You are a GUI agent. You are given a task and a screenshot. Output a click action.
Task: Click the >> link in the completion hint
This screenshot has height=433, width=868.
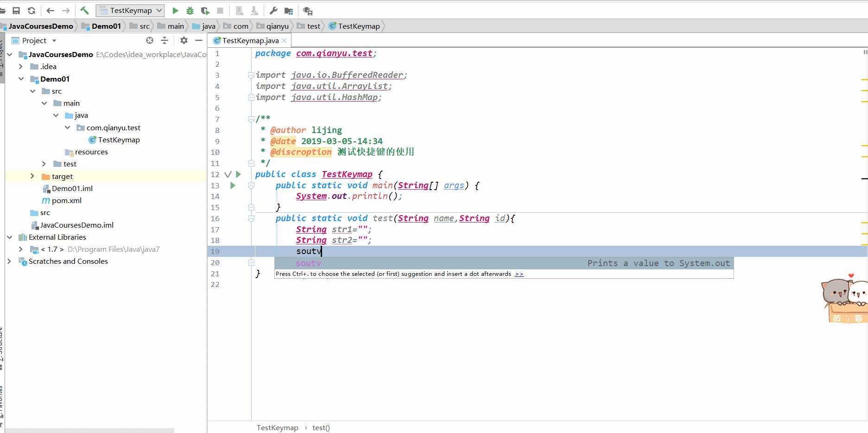[519, 274]
